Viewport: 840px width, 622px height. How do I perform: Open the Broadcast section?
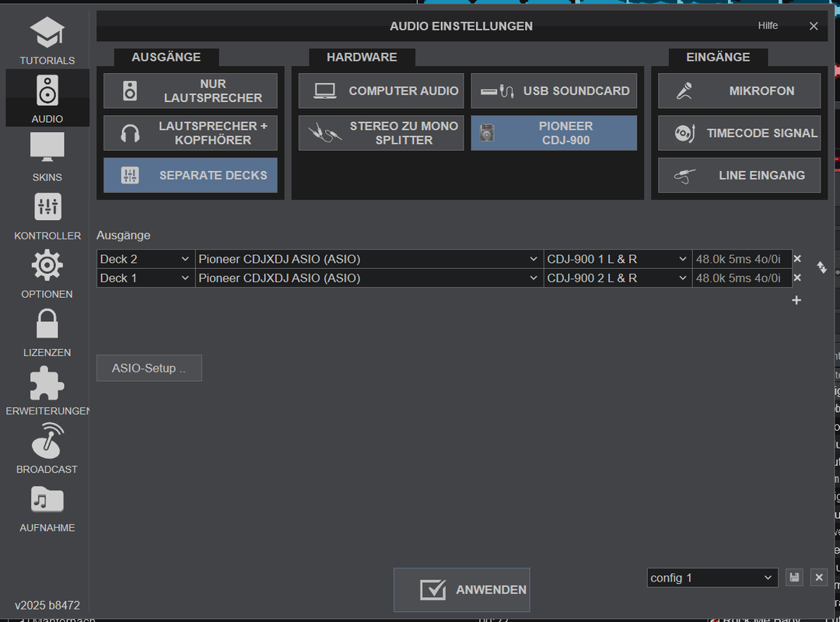pyautogui.click(x=47, y=449)
